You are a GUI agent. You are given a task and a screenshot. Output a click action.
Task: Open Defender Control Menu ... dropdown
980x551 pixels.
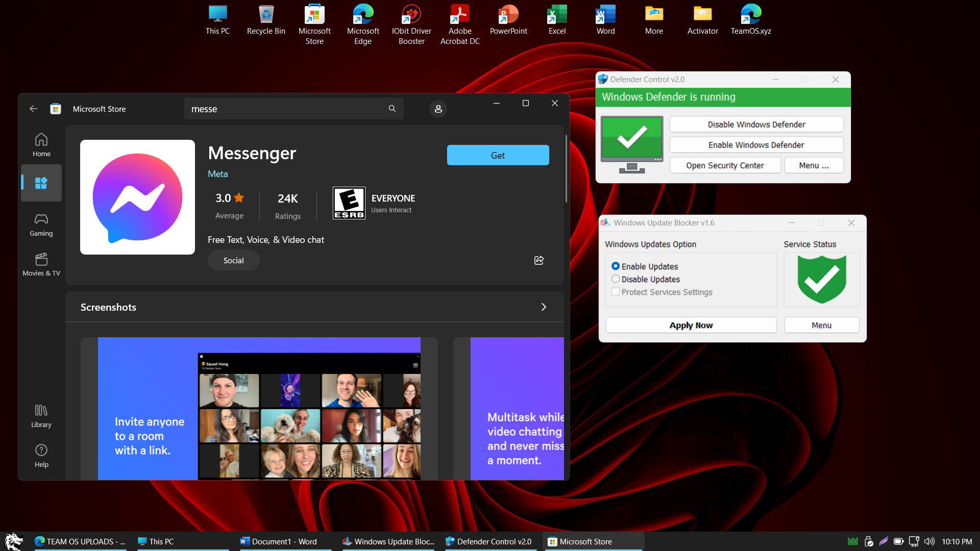click(814, 165)
